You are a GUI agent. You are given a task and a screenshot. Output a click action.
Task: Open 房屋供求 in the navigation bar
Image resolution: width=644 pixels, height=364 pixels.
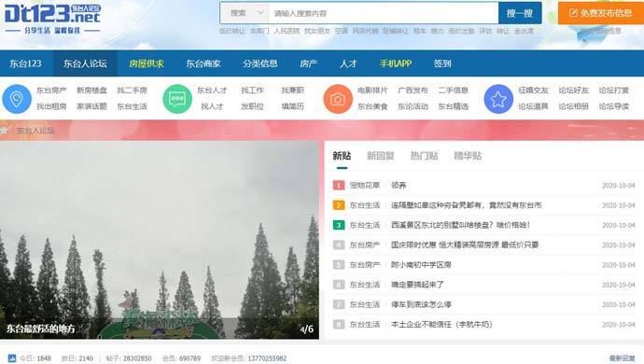tap(147, 63)
